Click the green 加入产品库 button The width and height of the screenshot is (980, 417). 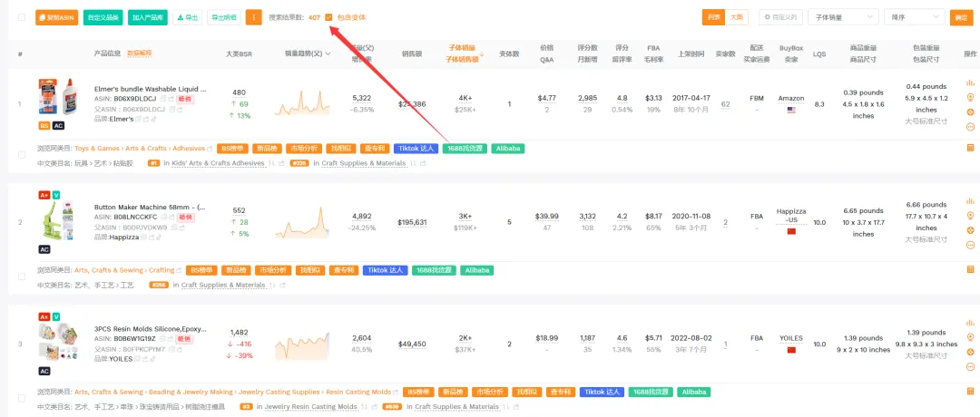click(148, 17)
